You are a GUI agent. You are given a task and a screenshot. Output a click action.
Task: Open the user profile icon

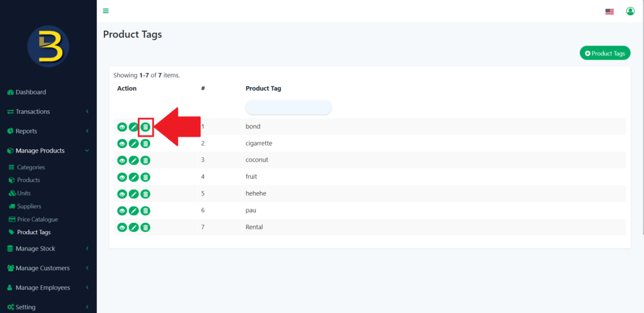[x=630, y=11]
